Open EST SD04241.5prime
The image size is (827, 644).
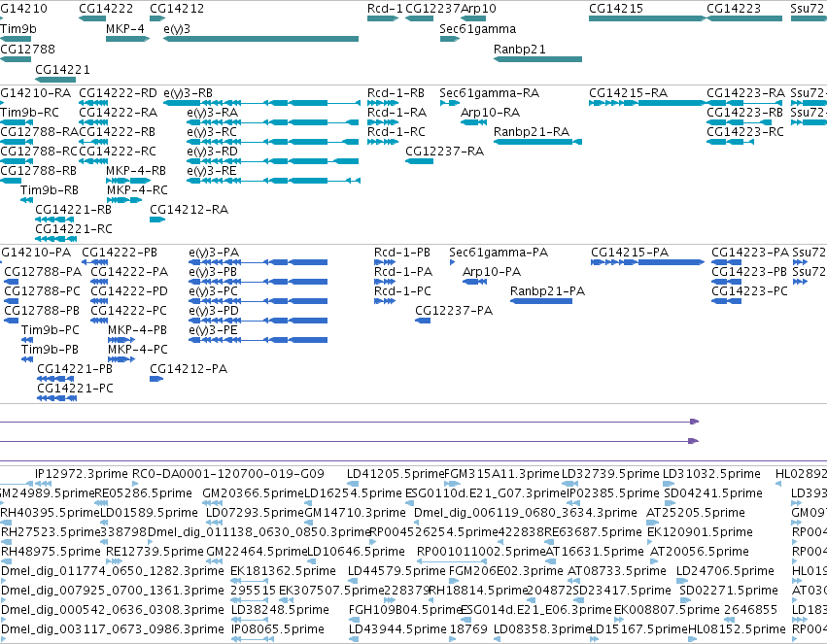[713, 493]
